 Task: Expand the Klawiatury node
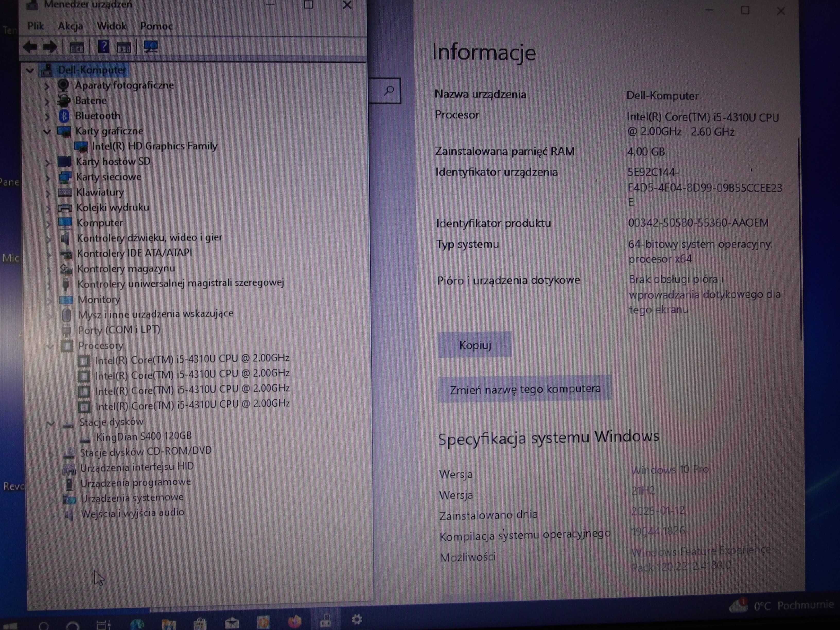pyautogui.click(x=48, y=194)
